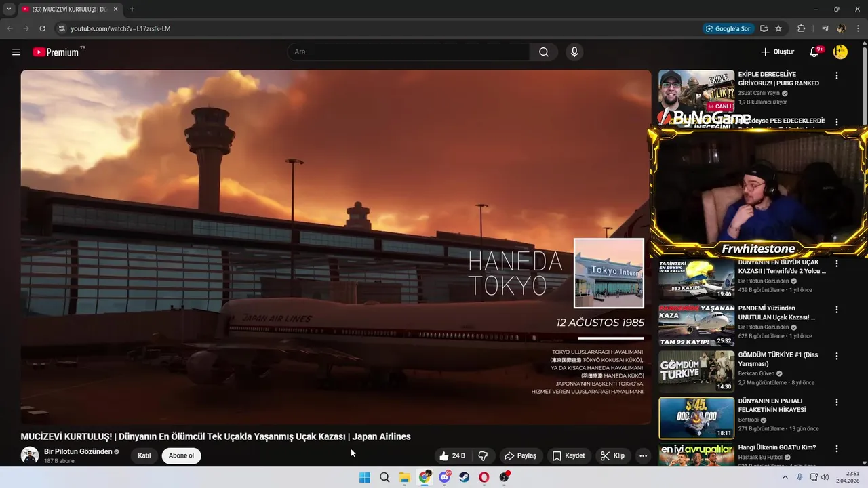
Task: Open the Chrome extensions puzzle icon
Action: (802, 28)
